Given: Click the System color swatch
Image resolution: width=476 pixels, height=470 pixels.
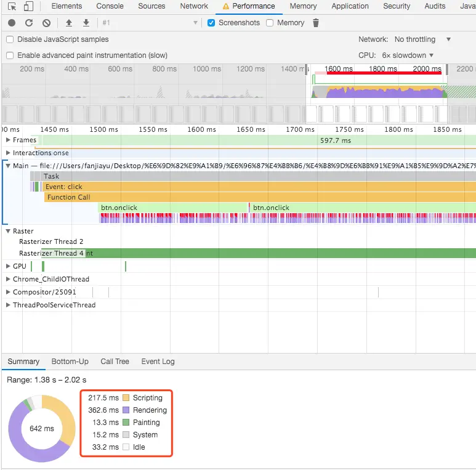Looking at the screenshot, I should pos(126,435).
